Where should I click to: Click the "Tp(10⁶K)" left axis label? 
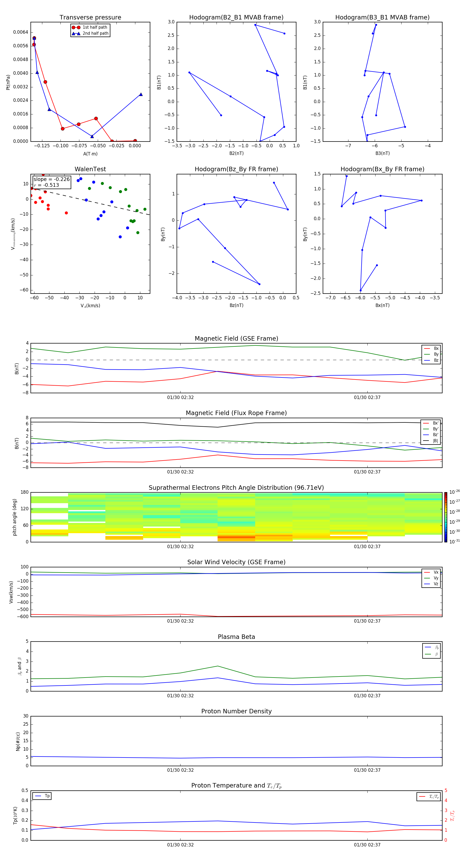point(15,815)
